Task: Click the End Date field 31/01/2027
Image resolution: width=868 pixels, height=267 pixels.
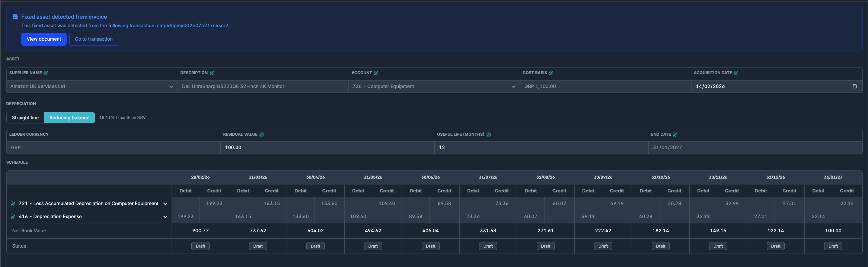Action: coord(755,148)
